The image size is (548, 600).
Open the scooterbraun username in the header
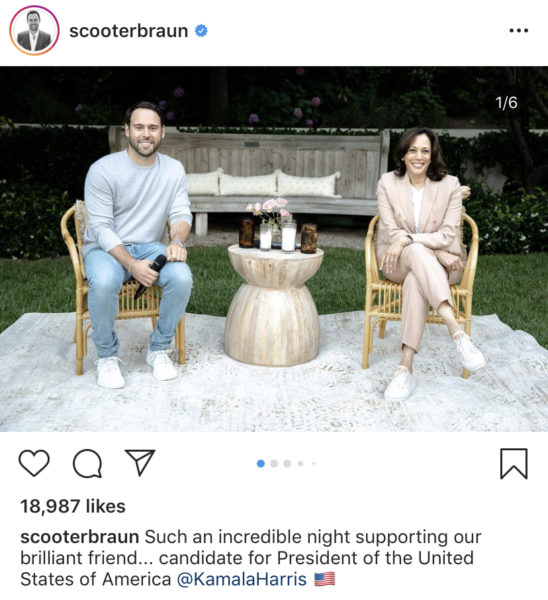[x=129, y=31]
